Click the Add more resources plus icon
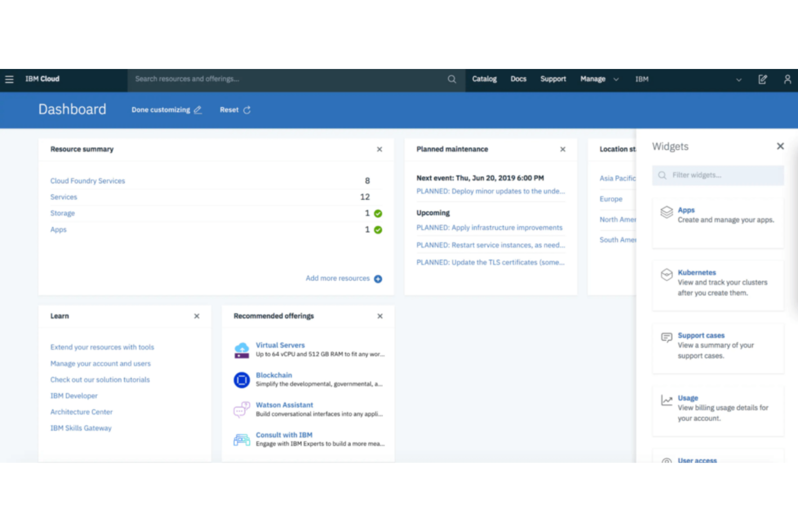The height and width of the screenshot is (532, 798). 378,279
